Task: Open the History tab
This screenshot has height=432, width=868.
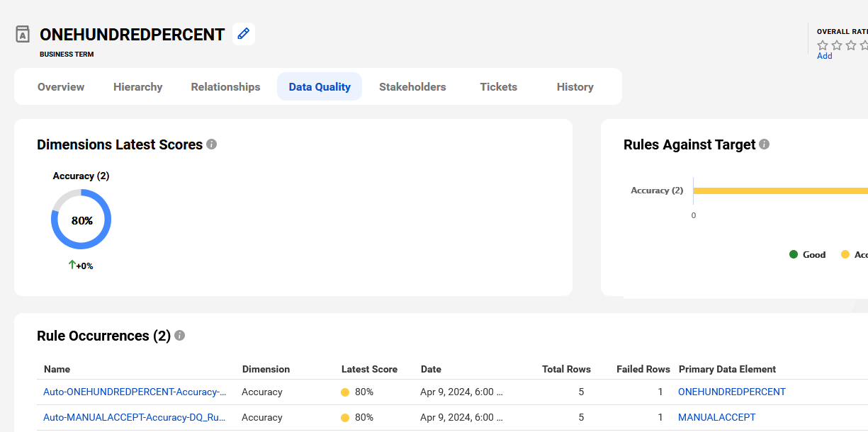Action: click(x=575, y=86)
